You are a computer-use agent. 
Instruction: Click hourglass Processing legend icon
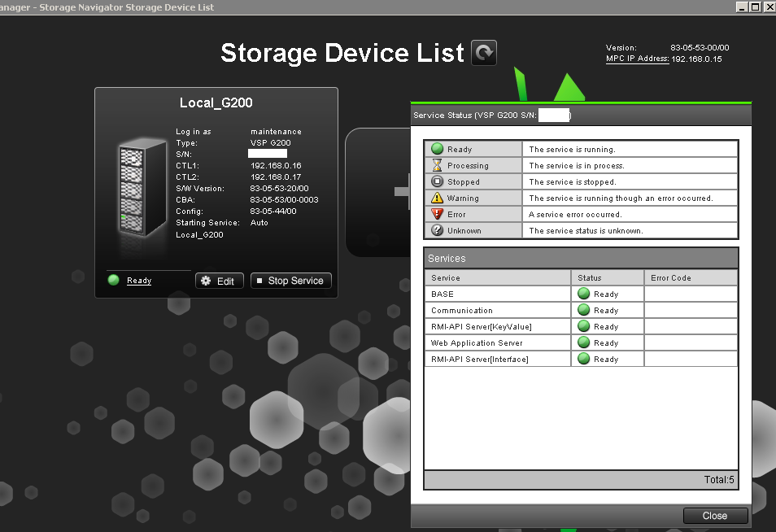437,165
